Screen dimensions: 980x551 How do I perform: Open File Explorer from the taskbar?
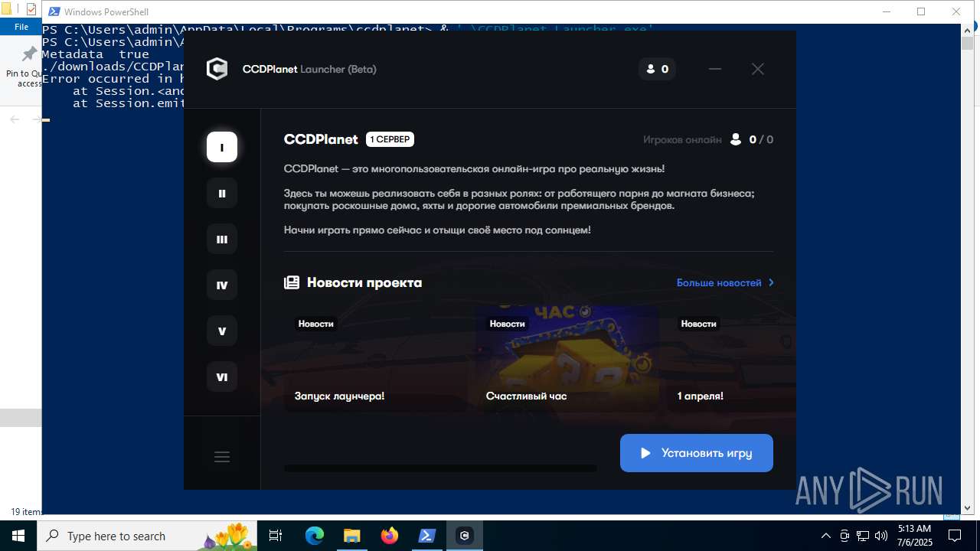click(x=351, y=536)
